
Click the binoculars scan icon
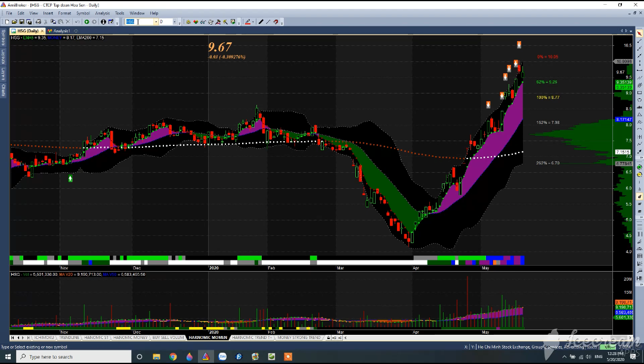coord(203,22)
